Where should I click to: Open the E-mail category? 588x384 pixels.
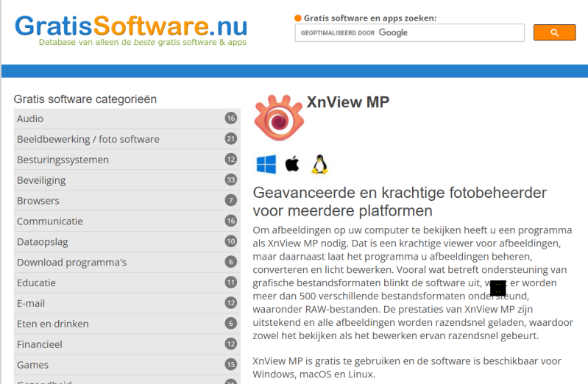coord(127,303)
